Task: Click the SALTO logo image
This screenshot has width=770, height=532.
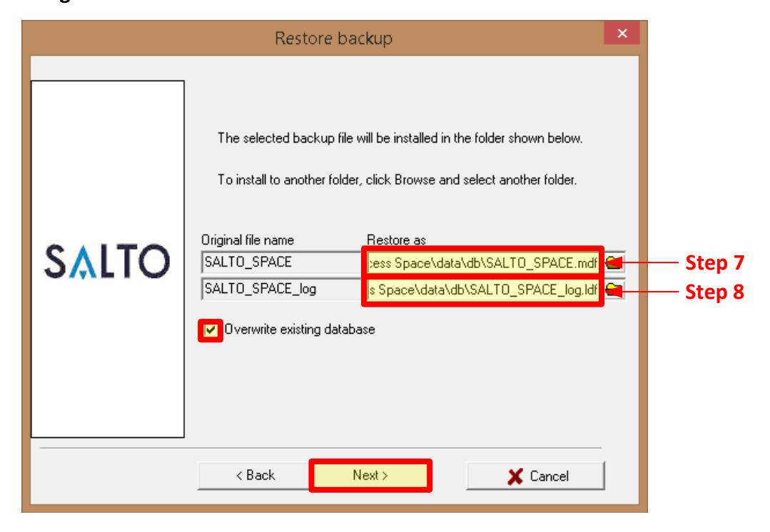Action: [107, 260]
